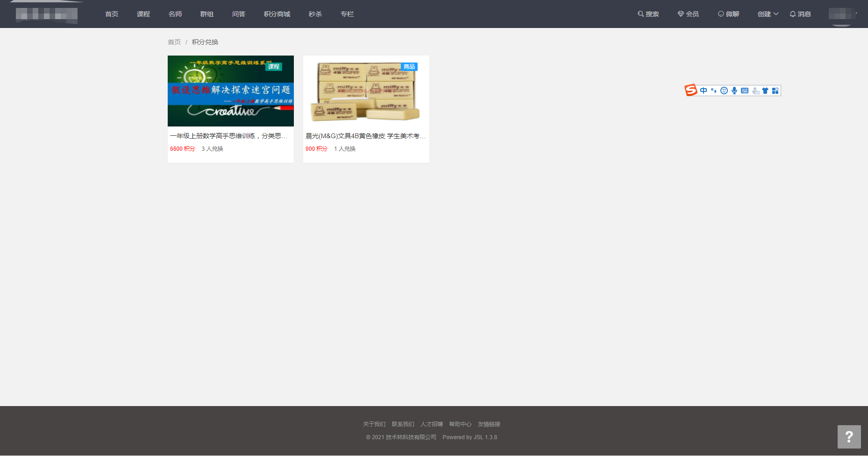Open the IME skin shirt icon
This screenshot has height=456, width=868.
click(x=765, y=91)
